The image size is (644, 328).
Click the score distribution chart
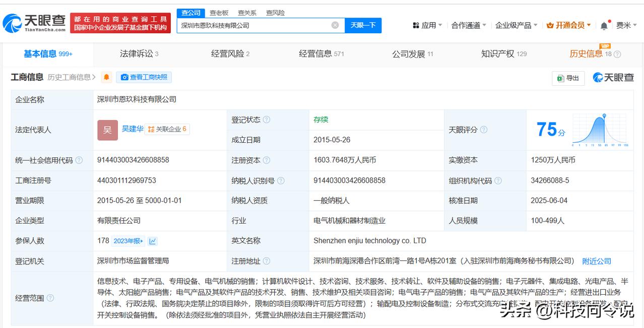(x=600, y=130)
